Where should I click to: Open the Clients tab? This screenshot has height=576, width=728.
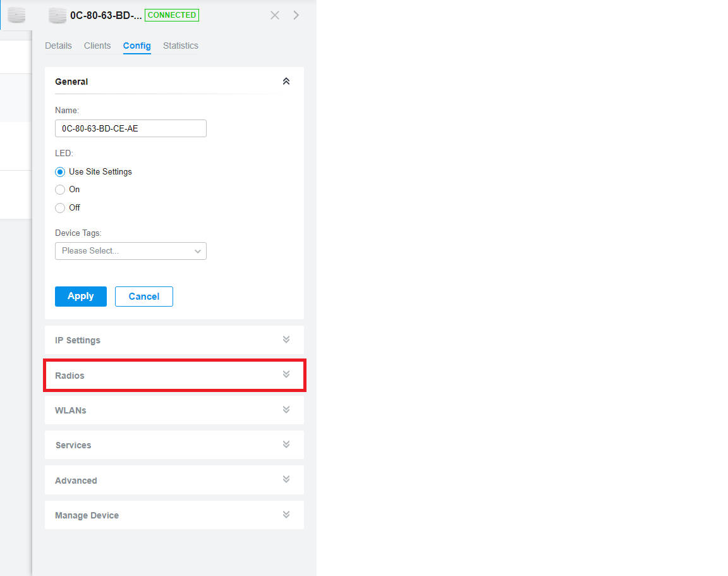click(x=97, y=46)
